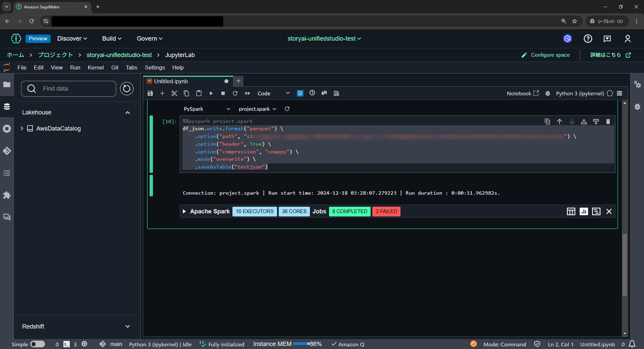Show the Table of Contents sidebar

point(7,173)
